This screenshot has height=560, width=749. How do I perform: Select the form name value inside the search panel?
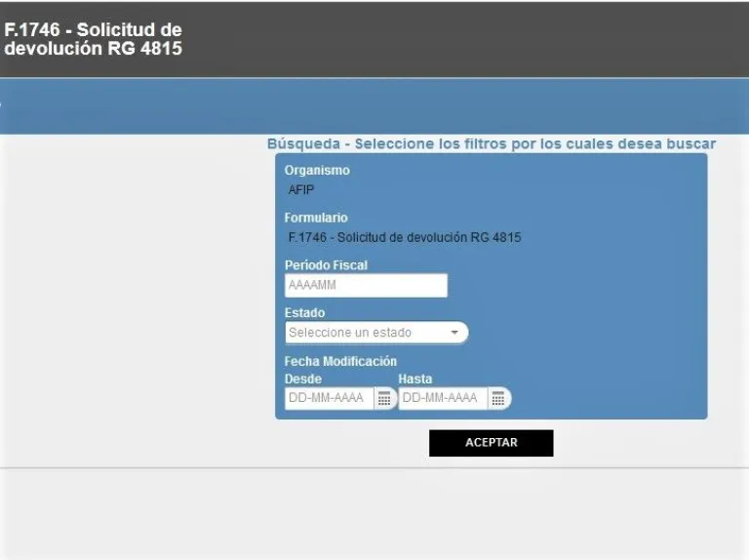pos(405,237)
